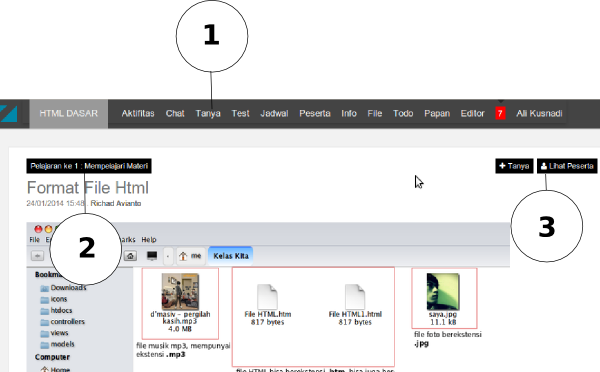The height and width of the screenshot is (372, 600).
Task: Select Peserta in the navbar
Action: [x=315, y=114]
